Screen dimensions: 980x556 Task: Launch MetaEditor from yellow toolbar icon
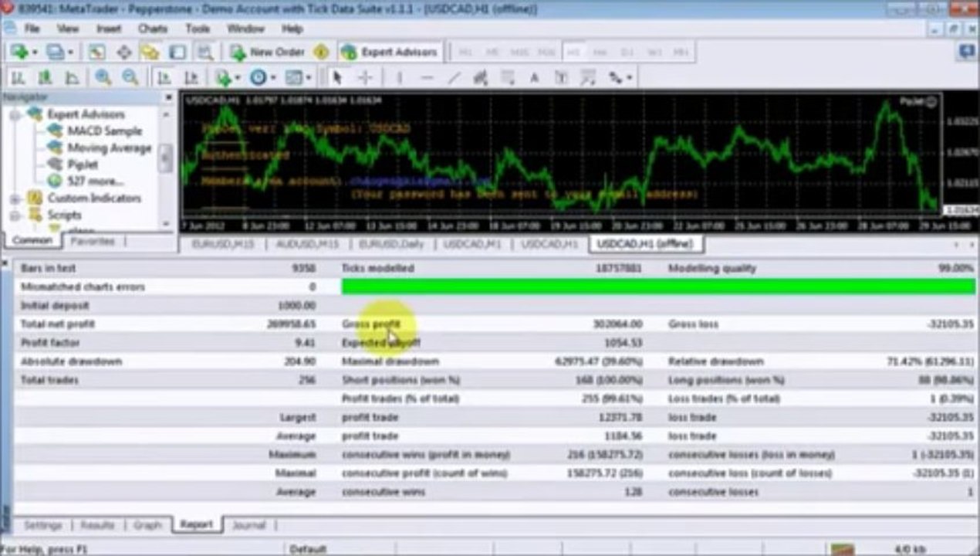pyautogui.click(x=321, y=52)
